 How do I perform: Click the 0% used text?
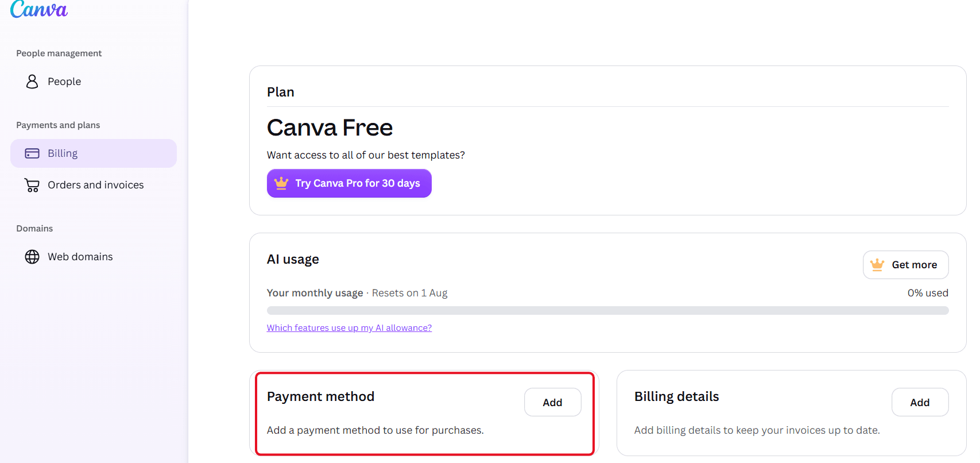(928, 293)
